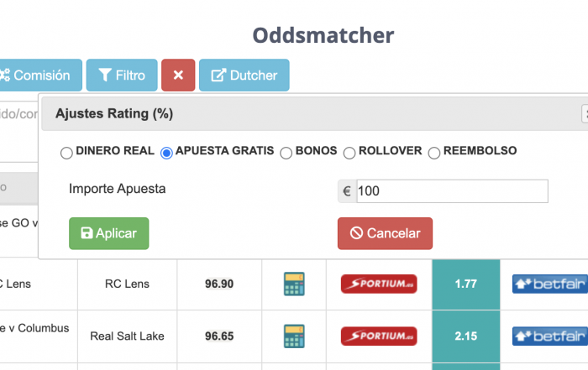Apply rating settings with Aplicar
This screenshot has height=370, width=588.
(108, 233)
